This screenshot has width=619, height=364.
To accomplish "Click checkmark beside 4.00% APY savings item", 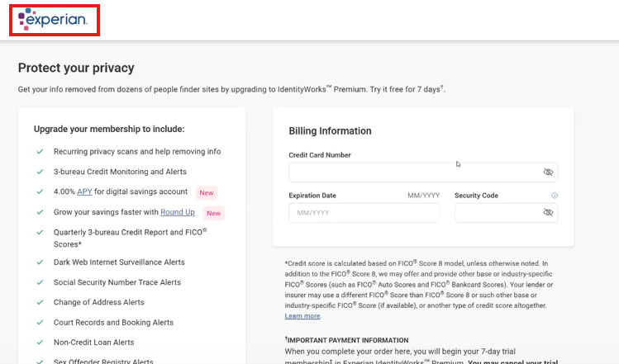I will pyautogui.click(x=40, y=191).
